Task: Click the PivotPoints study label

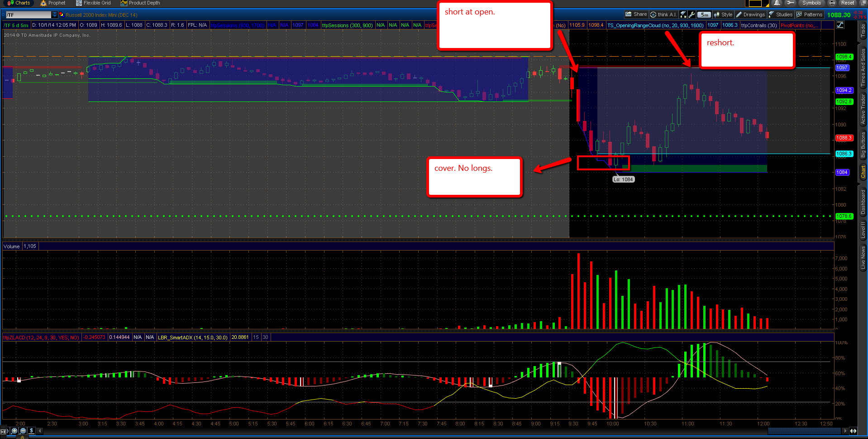Action: click(x=799, y=25)
